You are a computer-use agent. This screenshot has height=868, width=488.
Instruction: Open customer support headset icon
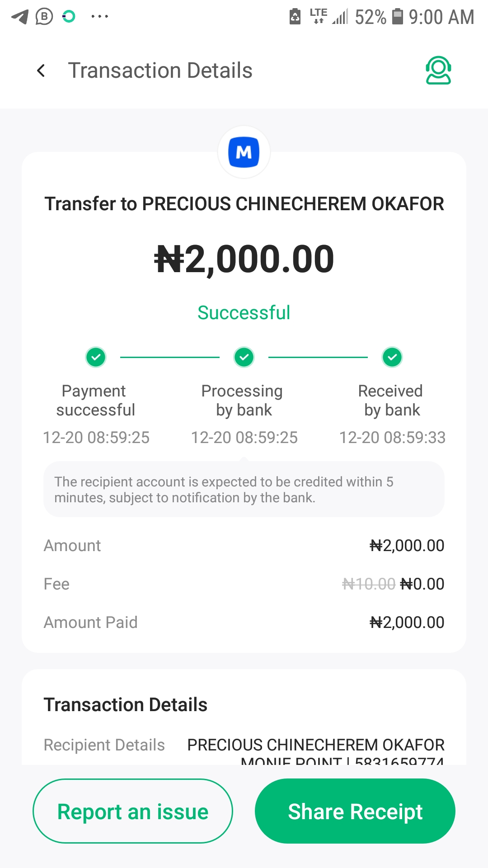[x=438, y=71]
